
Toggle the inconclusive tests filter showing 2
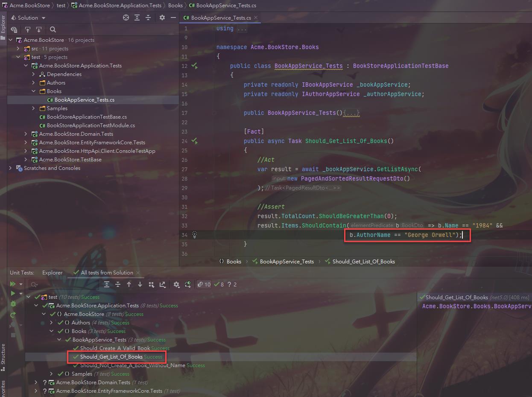(232, 284)
